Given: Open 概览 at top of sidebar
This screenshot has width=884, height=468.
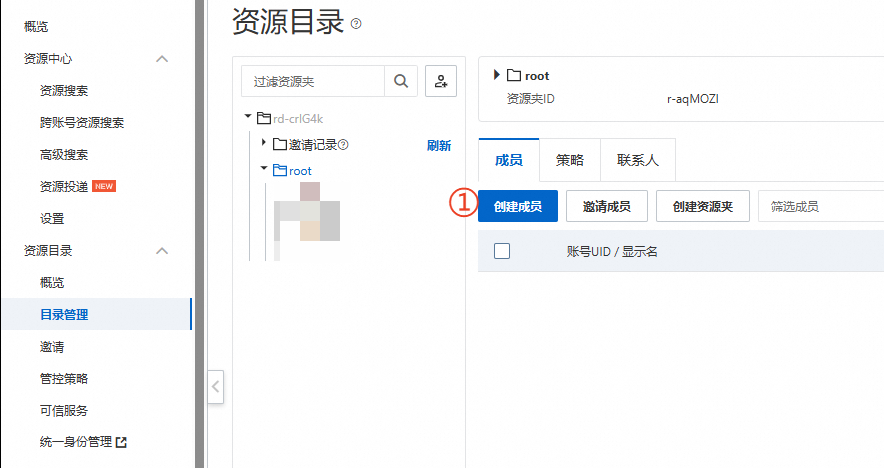Looking at the screenshot, I should pos(36,27).
